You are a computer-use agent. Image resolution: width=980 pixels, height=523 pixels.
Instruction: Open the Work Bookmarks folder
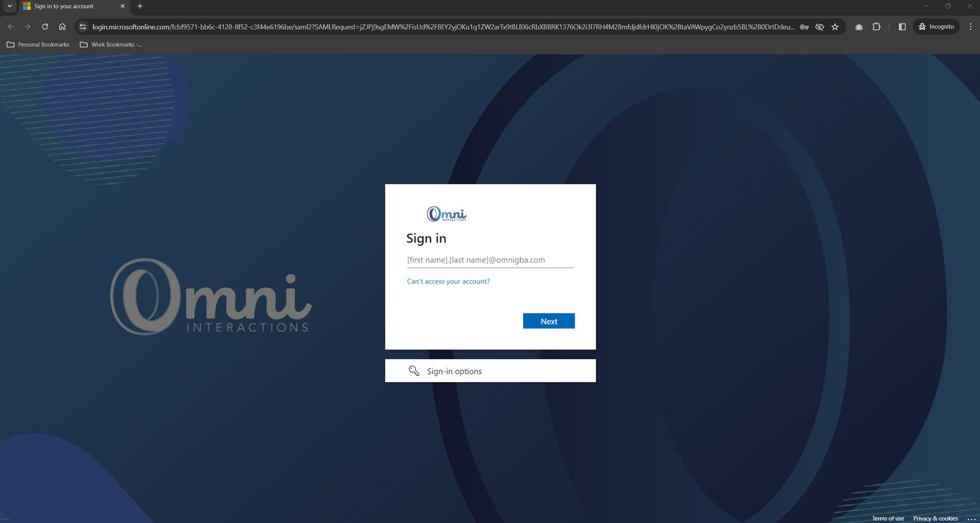(111, 44)
